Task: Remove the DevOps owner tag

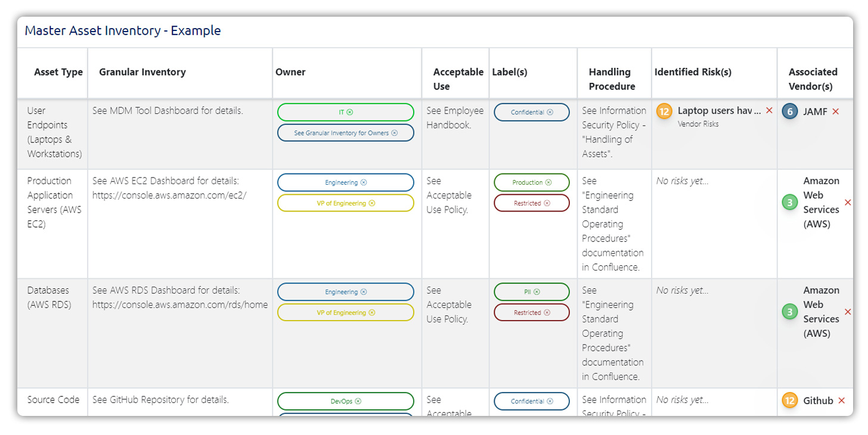Action: 358,402
